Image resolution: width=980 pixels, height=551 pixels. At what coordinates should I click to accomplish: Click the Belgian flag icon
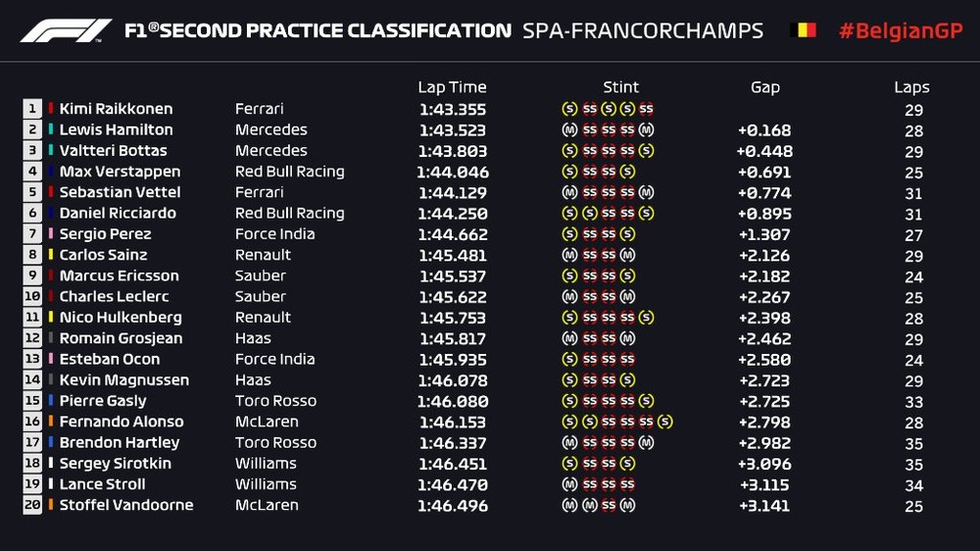803,30
